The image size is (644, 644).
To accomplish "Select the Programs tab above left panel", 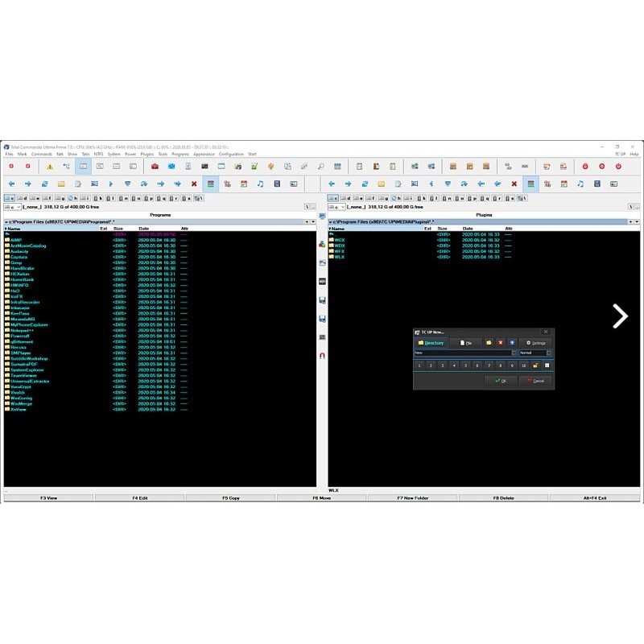I will (160, 215).
